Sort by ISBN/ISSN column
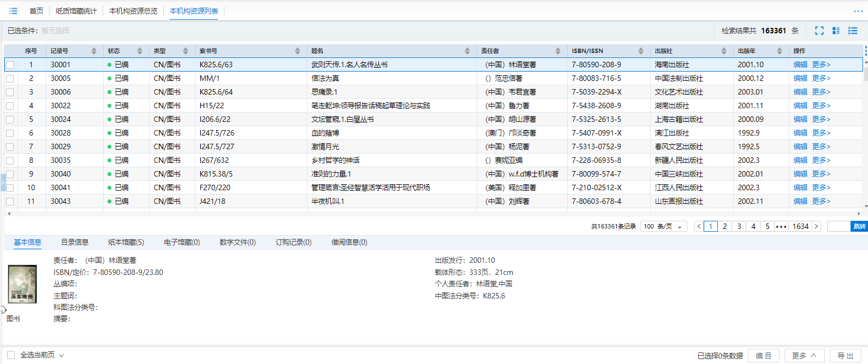Screen dimensions: 868x364 pyautogui.click(x=641, y=51)
